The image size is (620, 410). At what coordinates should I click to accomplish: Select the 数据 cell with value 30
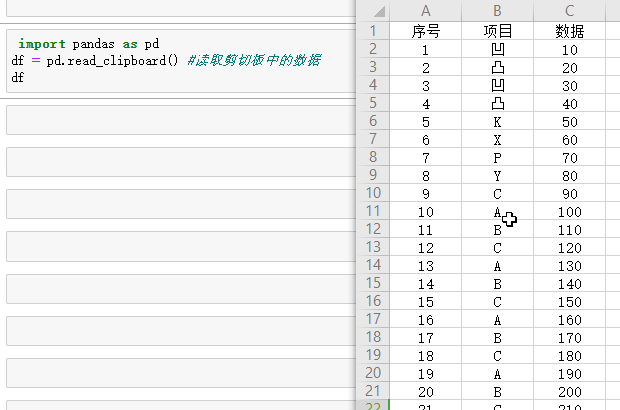click(x=569, y=86)
